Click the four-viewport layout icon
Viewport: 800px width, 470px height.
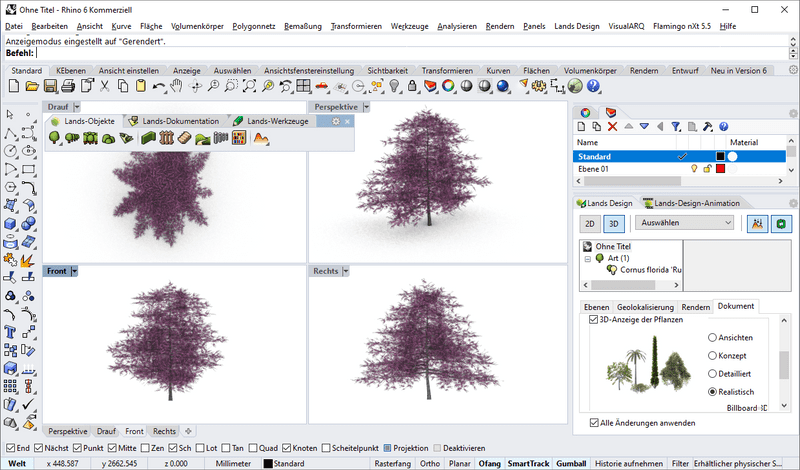tap(303, 87)
